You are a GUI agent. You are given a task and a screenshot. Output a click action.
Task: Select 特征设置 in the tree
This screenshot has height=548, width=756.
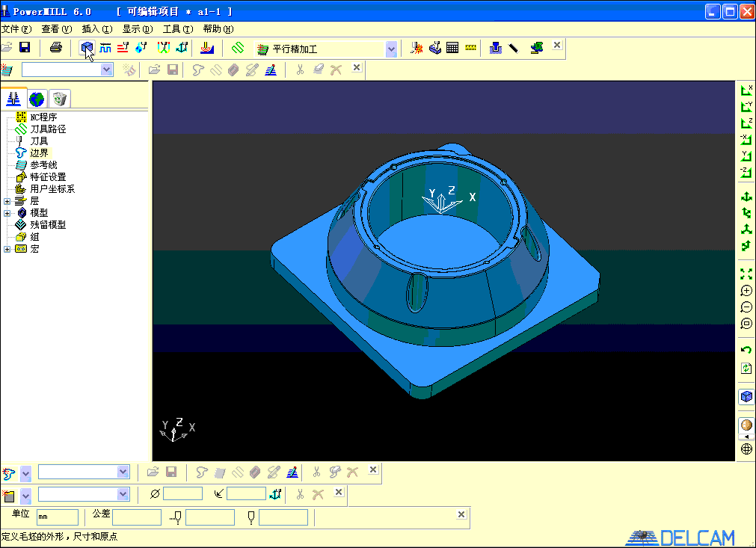(x=48, y=177)
